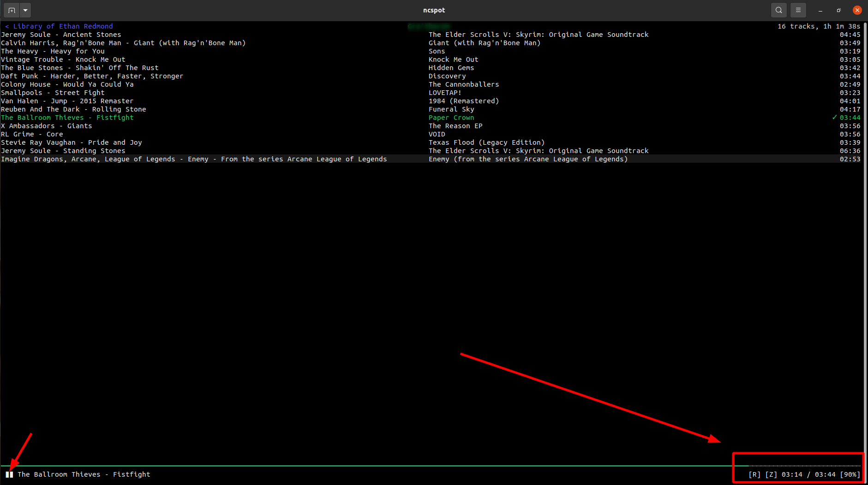Select X Ambassadors - Giants
868x485 pixels.
click(431, 126)
